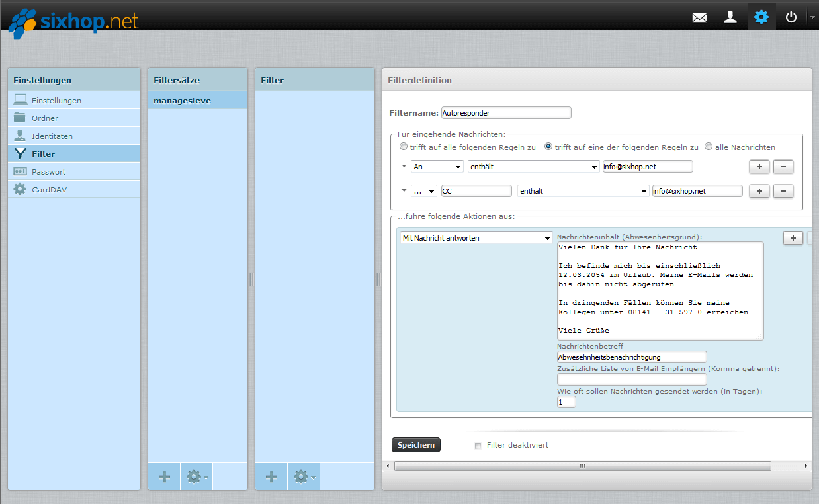Click the funnel icon next to Filter

(21, 153)
